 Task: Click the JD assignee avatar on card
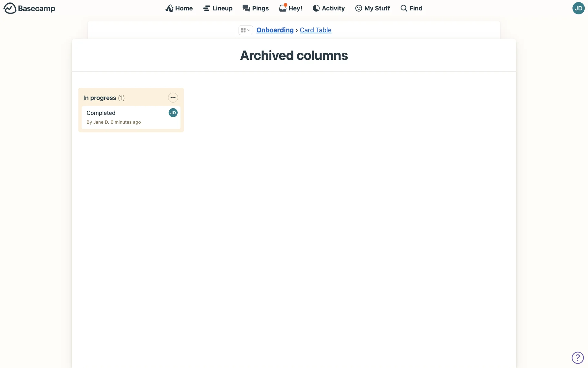[173, 113]
